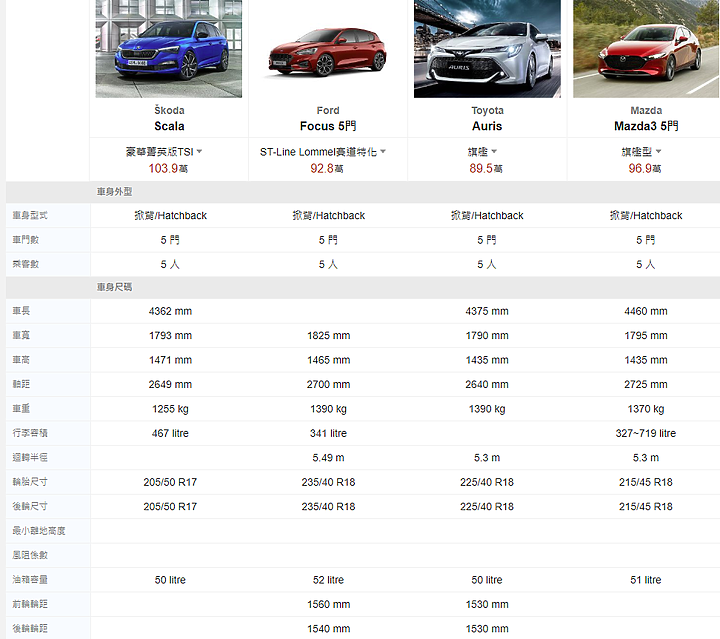Click the Škoda brand name

169,111
